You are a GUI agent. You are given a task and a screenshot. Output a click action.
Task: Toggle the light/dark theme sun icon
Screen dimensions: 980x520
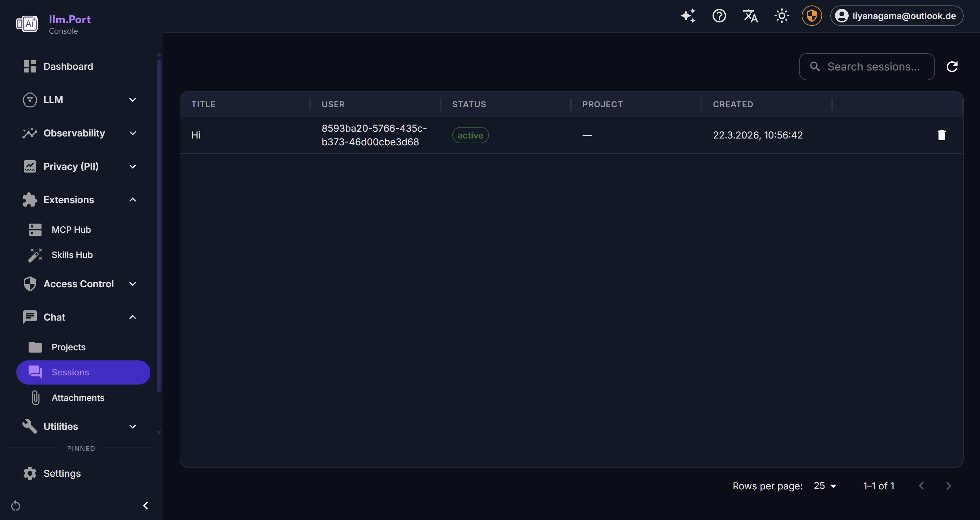(x=781, y=16)
